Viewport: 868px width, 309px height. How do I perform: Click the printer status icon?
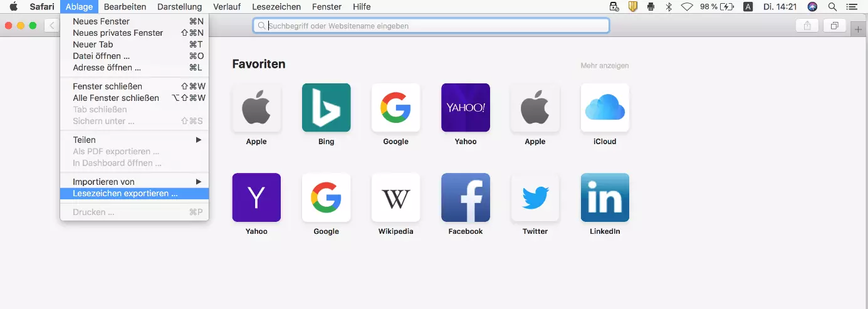point(651,7)
